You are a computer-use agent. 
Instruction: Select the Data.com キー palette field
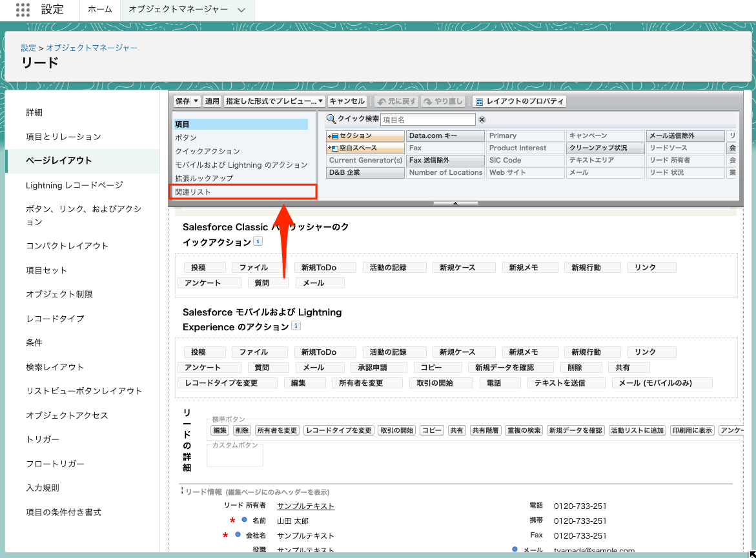click(445, 136)
